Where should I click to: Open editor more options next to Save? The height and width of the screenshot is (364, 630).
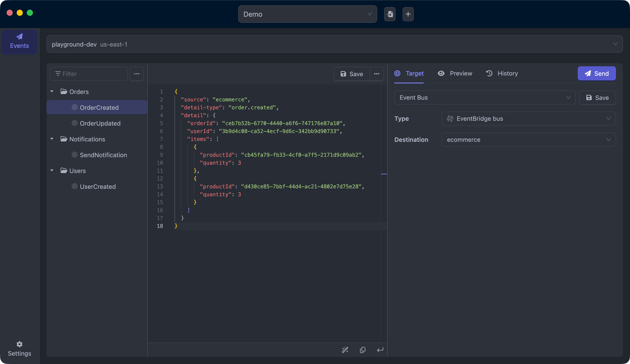click(x=377, y=74)
